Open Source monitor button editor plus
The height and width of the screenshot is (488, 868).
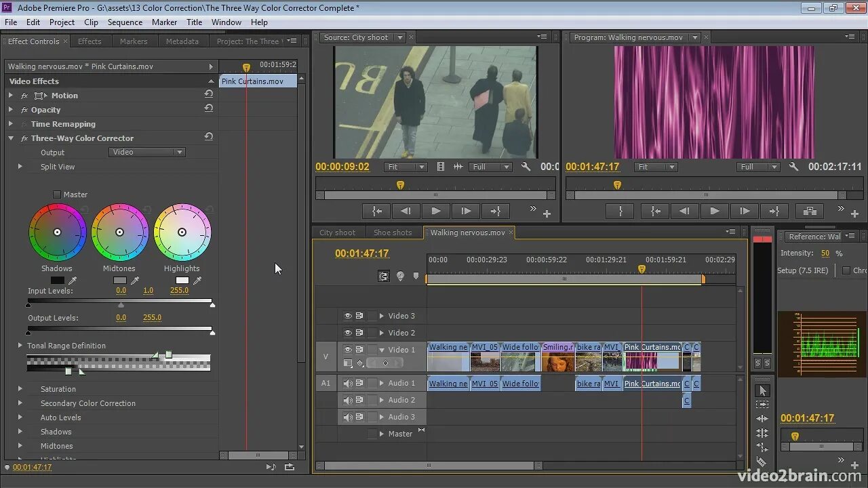point(547,213)
